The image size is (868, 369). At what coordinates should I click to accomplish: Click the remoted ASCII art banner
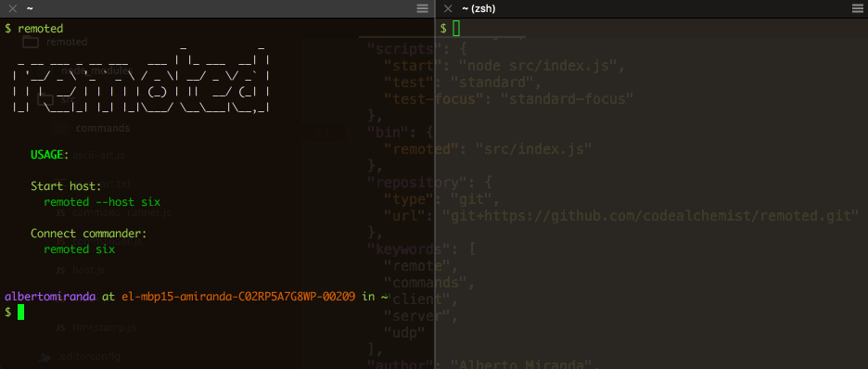tap(142, 81)
